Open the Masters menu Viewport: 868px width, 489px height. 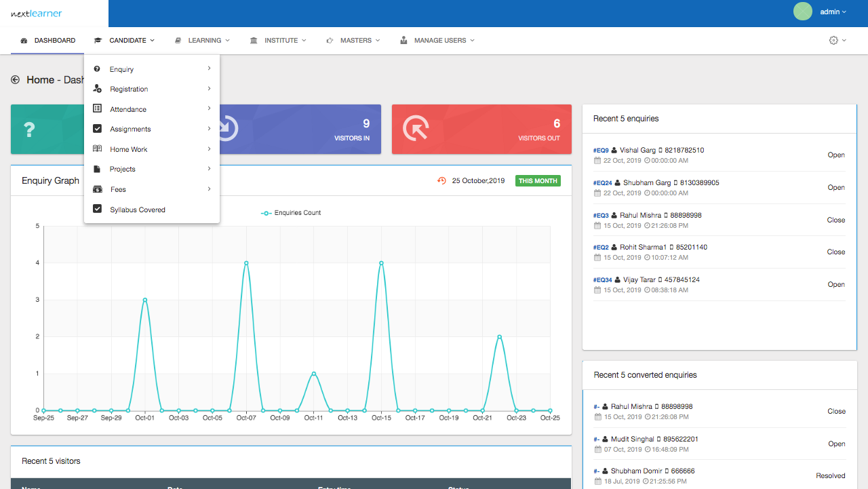(x=353, y=41)
